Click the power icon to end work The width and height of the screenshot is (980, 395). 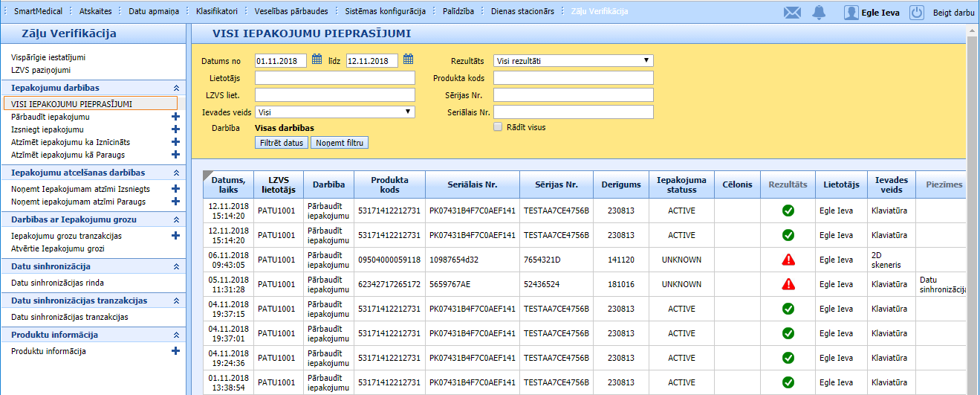917,13
